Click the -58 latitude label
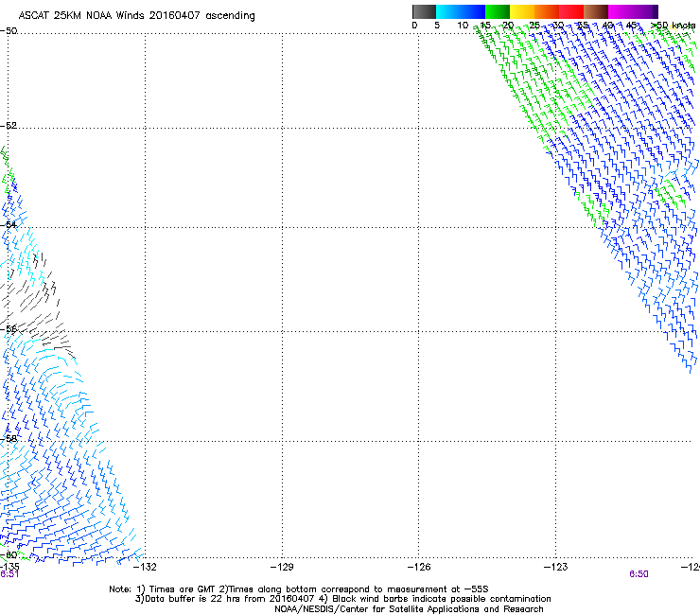 click(9, 439)
